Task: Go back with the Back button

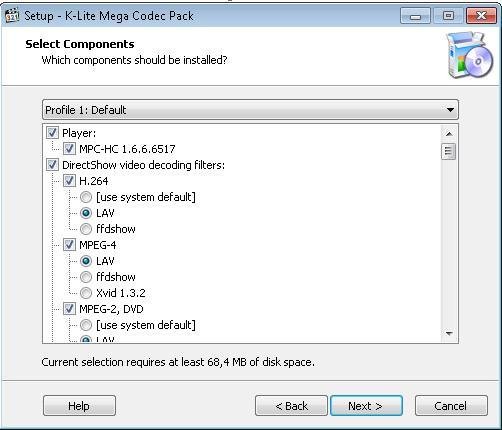Action: pos(291,406)
